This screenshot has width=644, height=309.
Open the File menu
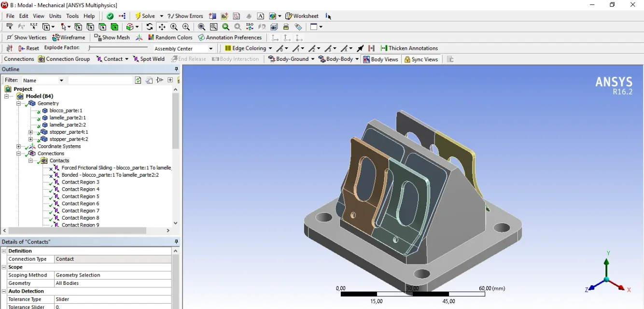(x=10, y=16)
